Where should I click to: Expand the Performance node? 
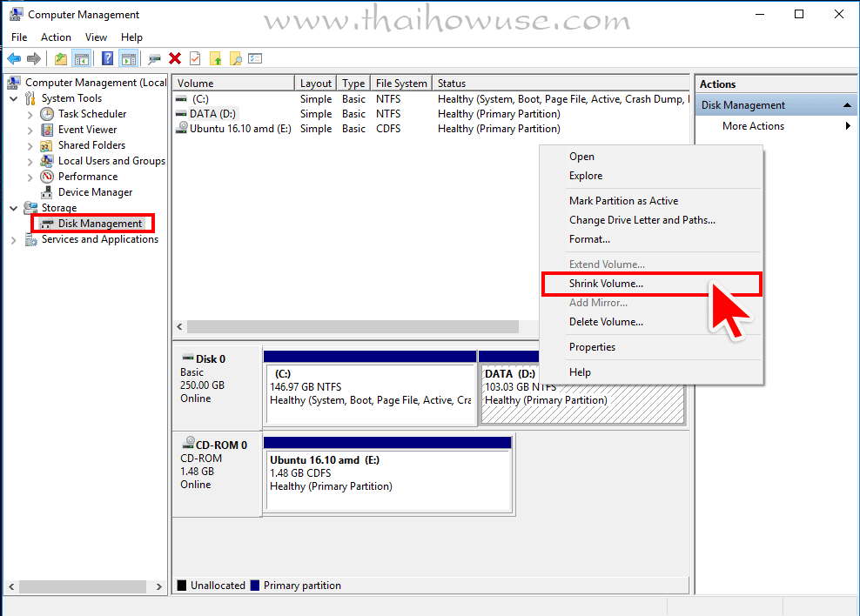tap(30, 177)
